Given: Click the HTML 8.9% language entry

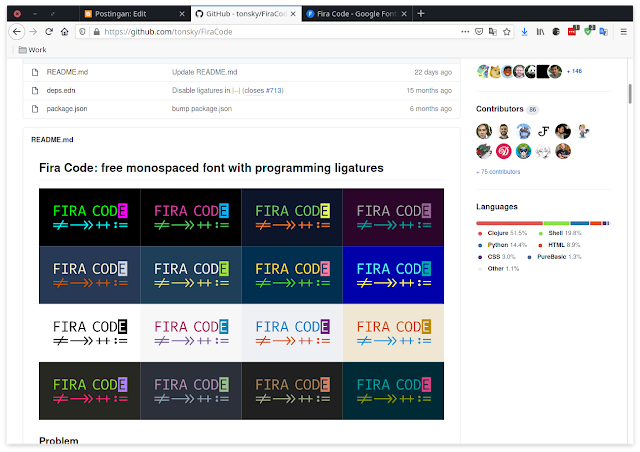Looking at the screenshot, I should [x=559, y=245].
